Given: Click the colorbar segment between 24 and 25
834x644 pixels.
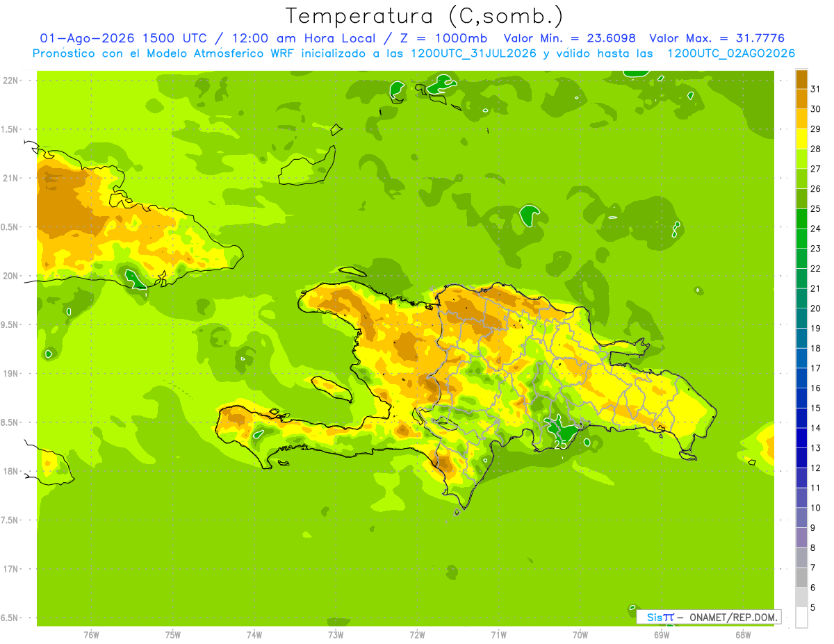Looking at the screenshot, I should 801,219.
